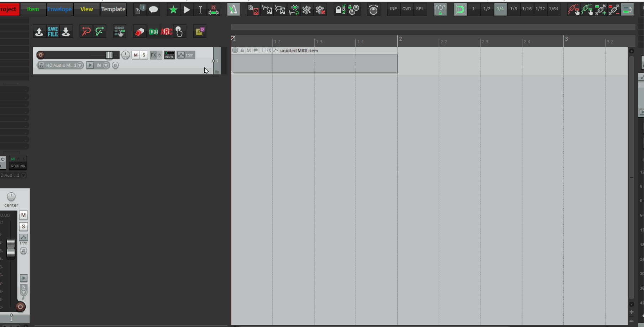This screenshot has height=327, width=644.
Task: Toggle RPL replace mode button
Action: pos(420,9)
